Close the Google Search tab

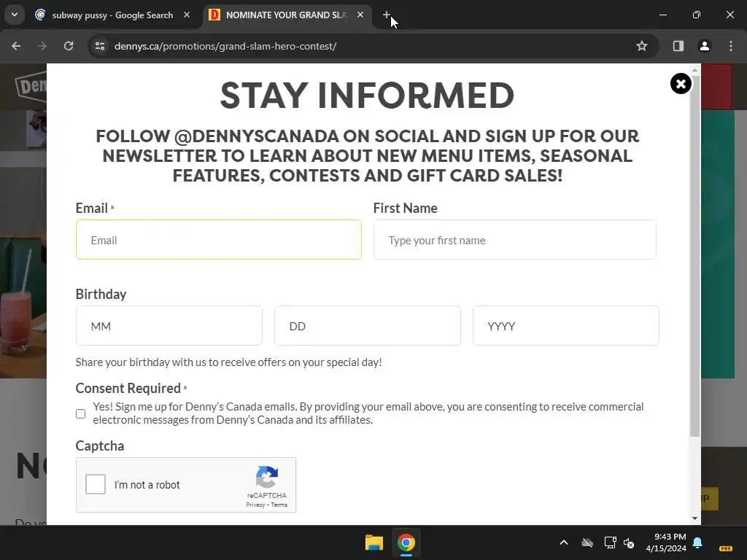(187, 15)
